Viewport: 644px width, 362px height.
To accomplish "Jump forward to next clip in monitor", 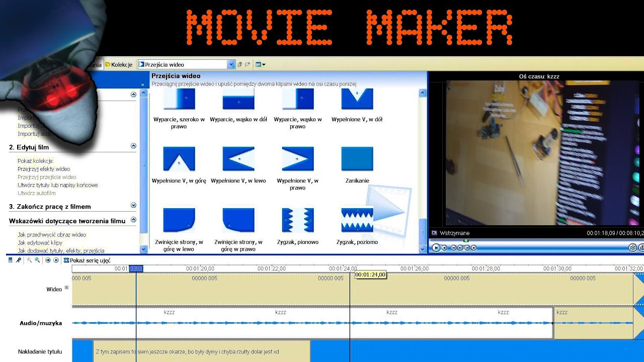I will [473, 248].
